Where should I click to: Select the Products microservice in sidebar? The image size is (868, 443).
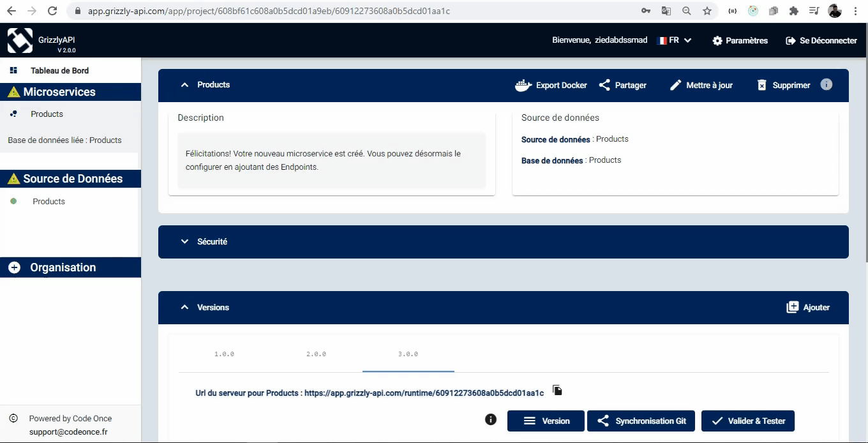pyautogui.click(x=47, y=114)
